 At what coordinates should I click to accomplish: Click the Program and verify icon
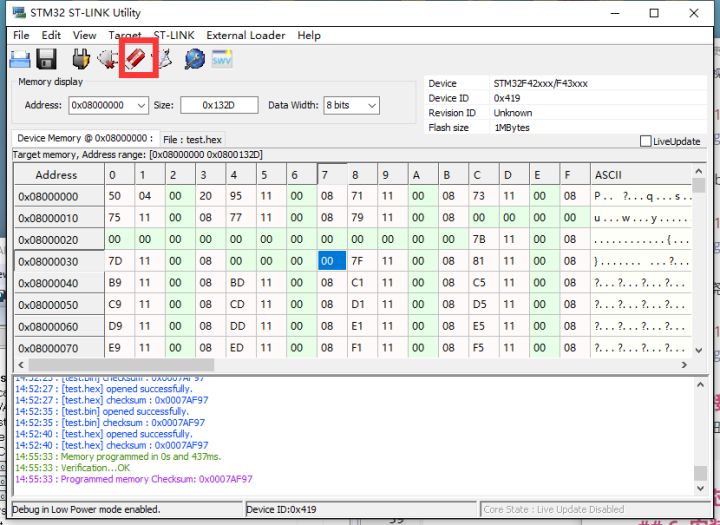164,59
